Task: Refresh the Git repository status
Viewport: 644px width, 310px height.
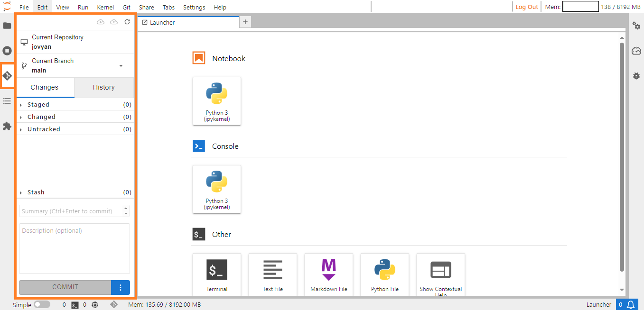Action: pos(127,22)
